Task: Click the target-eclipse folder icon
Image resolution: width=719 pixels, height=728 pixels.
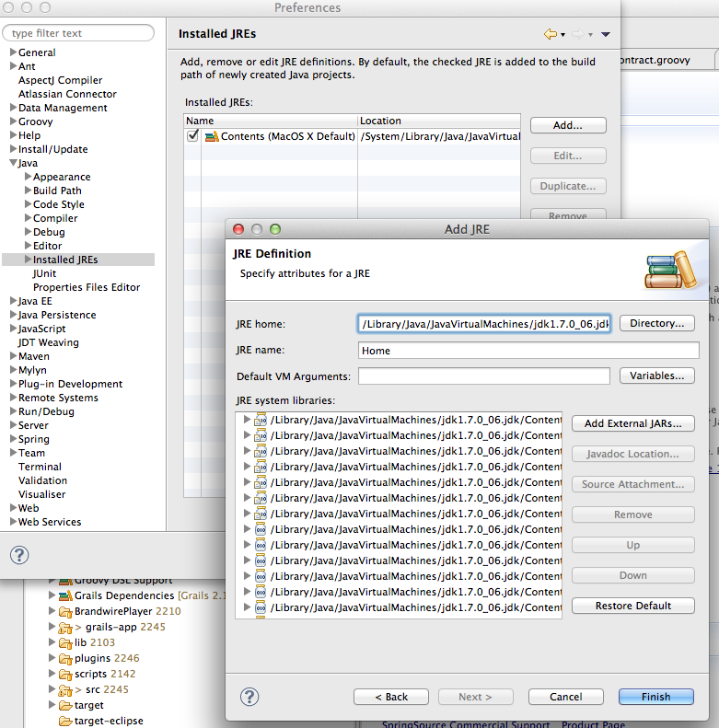Action: pyautogui.click(x=65, y=721)
